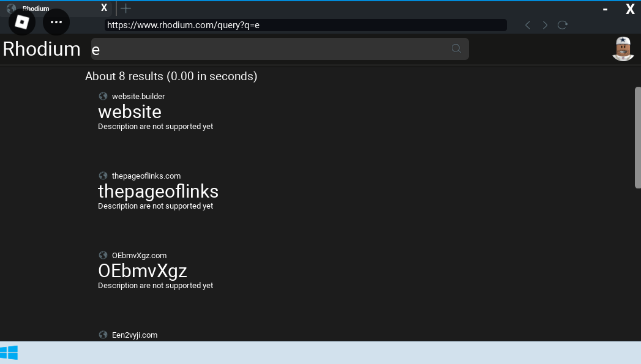The height and width of the screenshot is (364, 641).
Task: Reload the page with refresh icon
Action: click(x=563, y=25)
